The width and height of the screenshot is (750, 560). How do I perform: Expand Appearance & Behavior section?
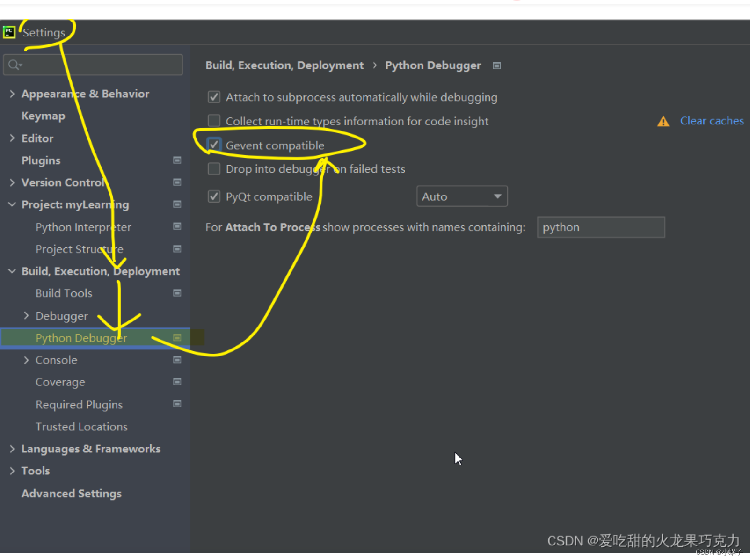tap(12, 94)
